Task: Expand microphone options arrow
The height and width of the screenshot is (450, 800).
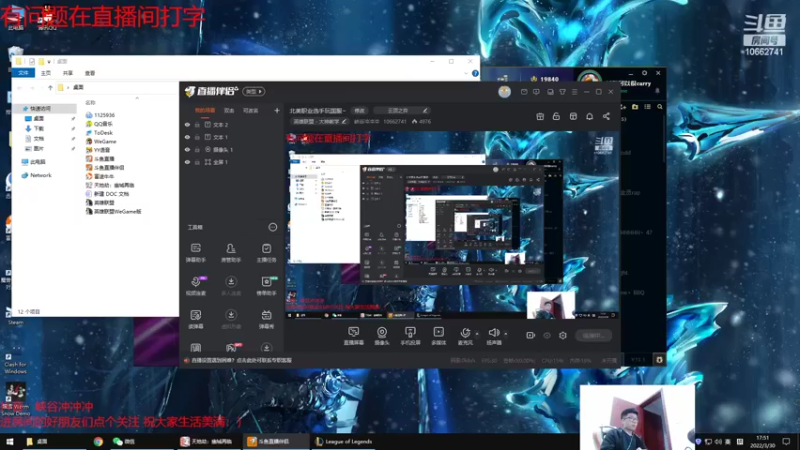Action: point(477,334)
